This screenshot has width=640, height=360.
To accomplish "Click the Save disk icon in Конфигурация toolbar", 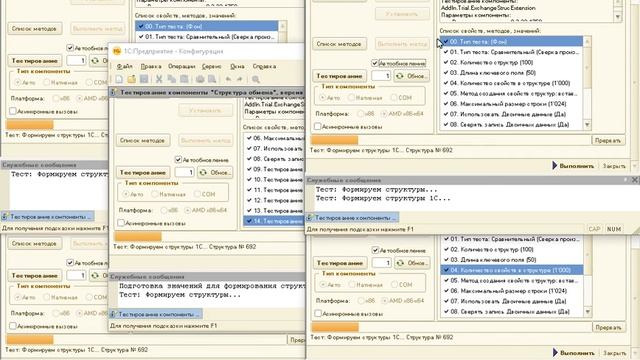I will pos(144,79).
